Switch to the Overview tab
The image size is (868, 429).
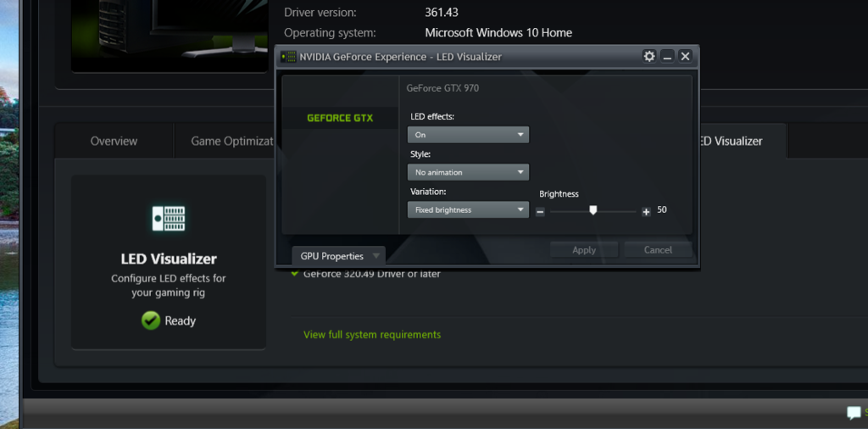click(x=114, y=141)
